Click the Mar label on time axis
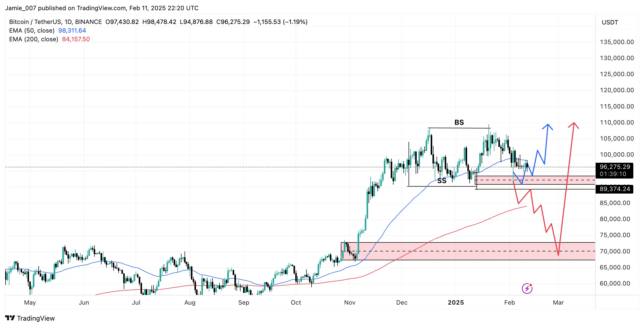Viewport: 644px width, 327px height. pos(558,303)
